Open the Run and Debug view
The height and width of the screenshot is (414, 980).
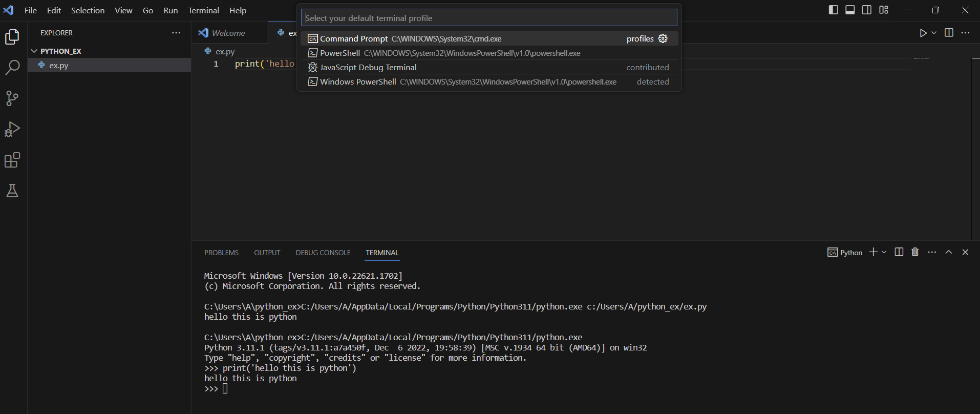tap(12, 129)
